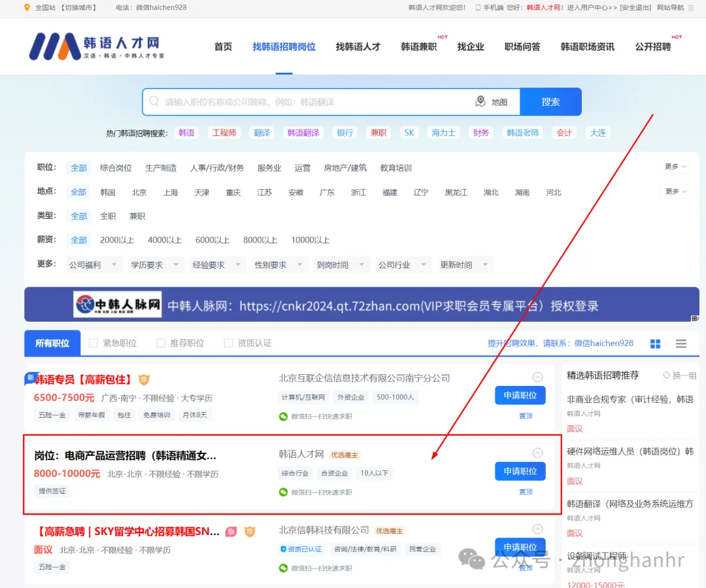Expand 更多 in the 地点 row
The image size is (706, 588).
click(x=675, y=192)
